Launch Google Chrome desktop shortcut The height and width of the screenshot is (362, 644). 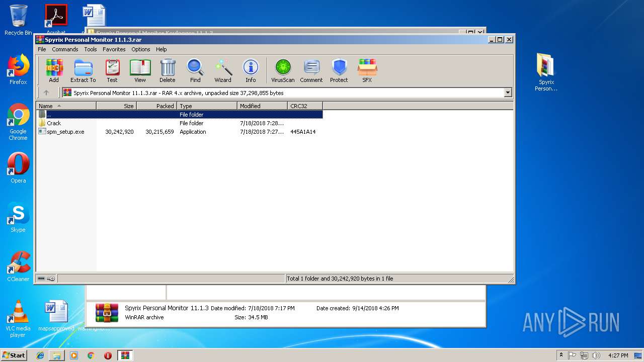(x=18, y=122)
